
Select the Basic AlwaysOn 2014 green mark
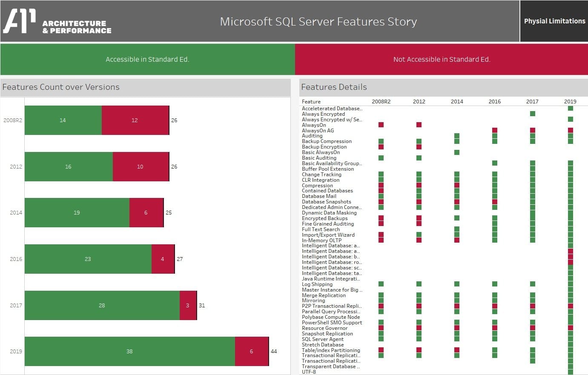[457, 152]
